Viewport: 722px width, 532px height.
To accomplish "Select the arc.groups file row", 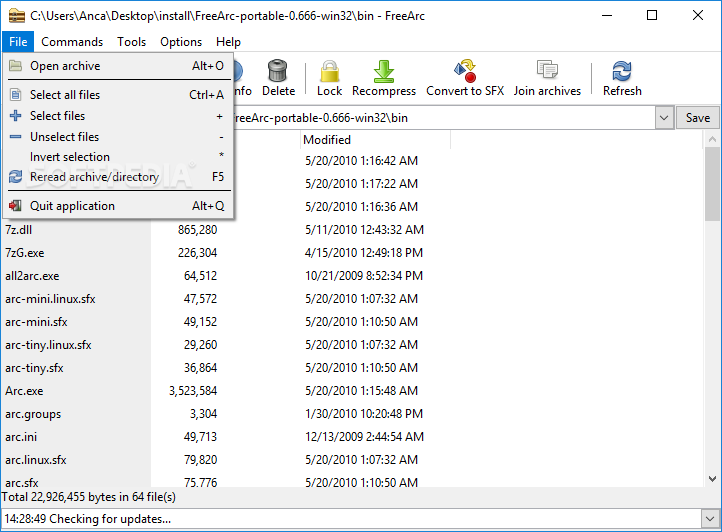I will pyautogui.click(x=352, y=414).
